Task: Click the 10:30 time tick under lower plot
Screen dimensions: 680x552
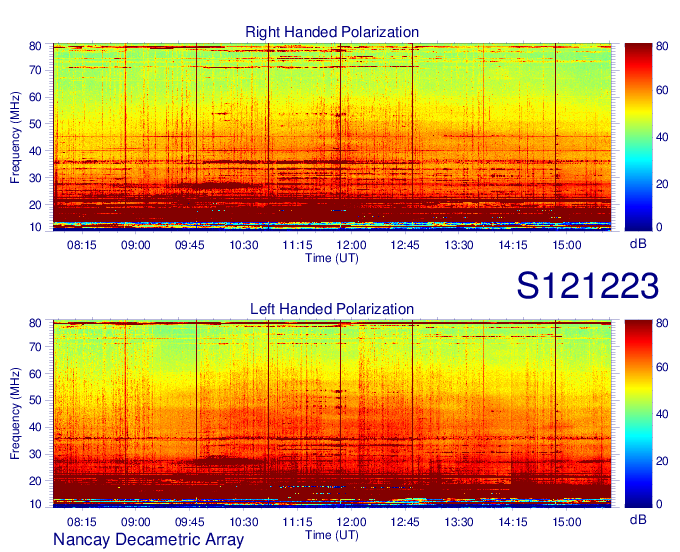Action: (244, 522)
